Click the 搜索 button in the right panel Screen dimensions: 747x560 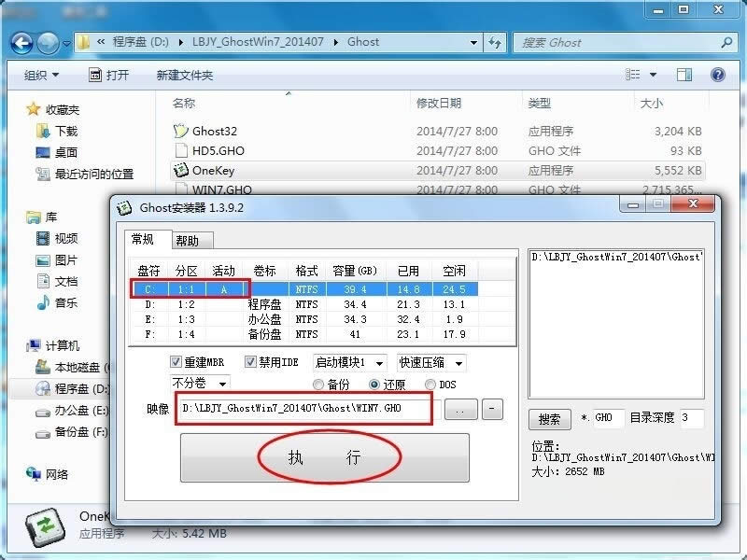click(549, 418)
